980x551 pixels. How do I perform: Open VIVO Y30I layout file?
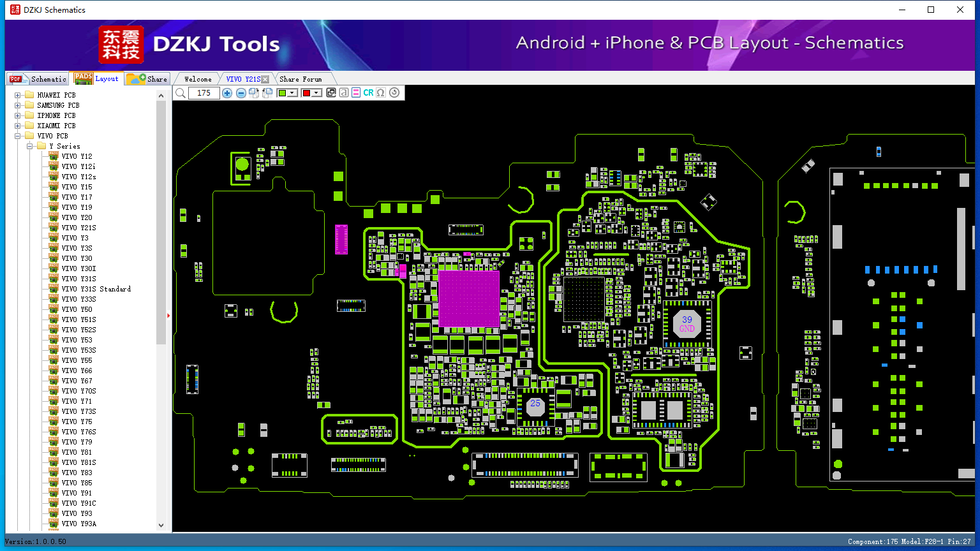tap(78, 268)
